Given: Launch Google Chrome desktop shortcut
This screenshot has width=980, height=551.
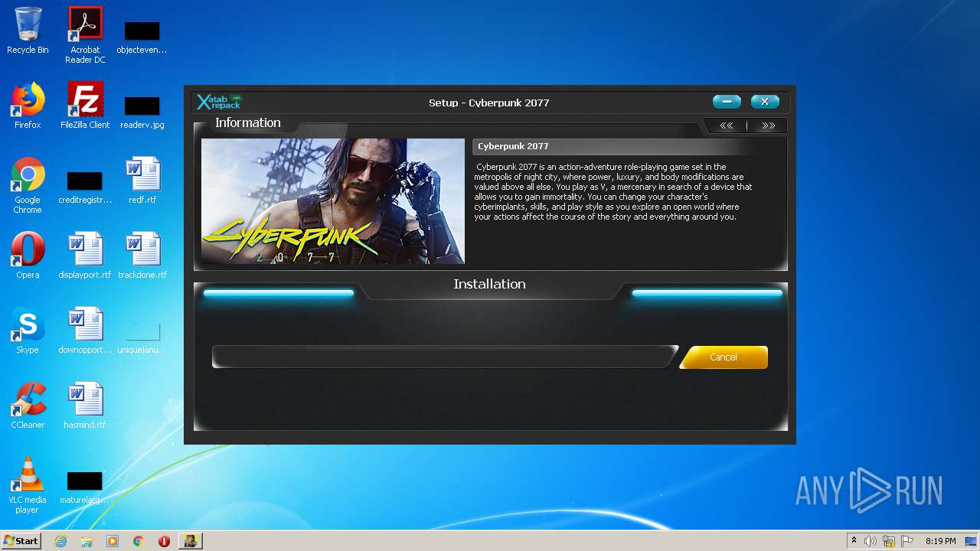Looking at the screenshot, I should pyautogui.click(x=28, y=185).
